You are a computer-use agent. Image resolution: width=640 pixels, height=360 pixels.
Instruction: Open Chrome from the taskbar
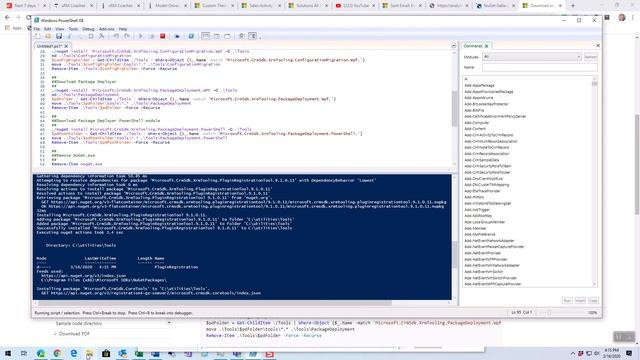[x=57, y=353]
